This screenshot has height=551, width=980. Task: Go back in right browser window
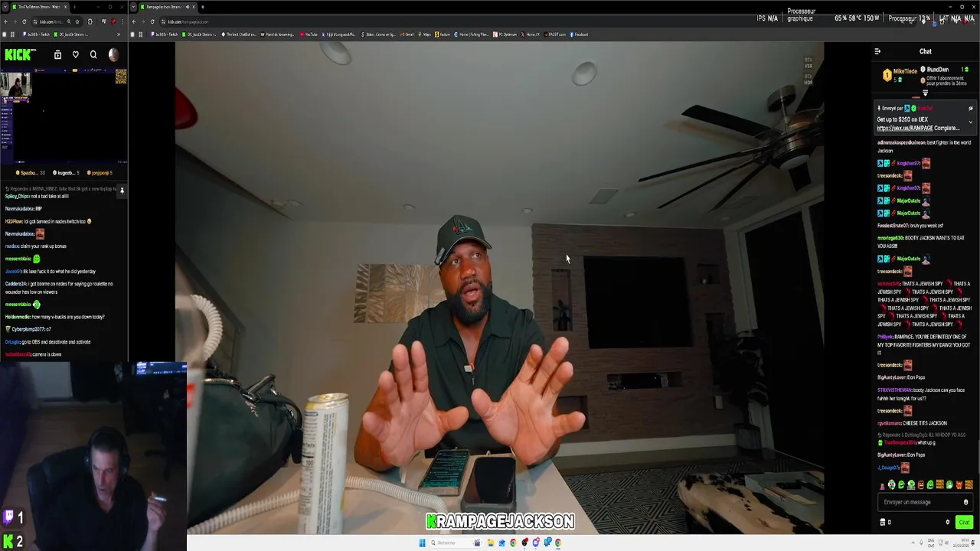tap(134, 21)
